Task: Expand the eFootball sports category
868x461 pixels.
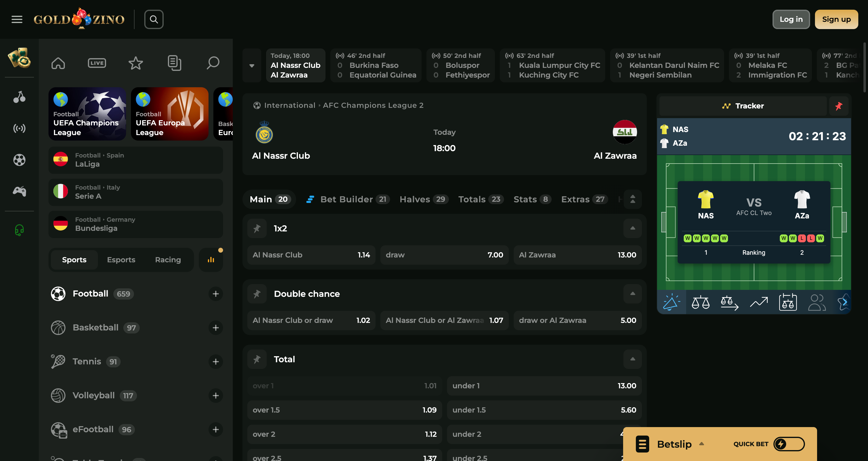Action: pyautogui.click(x=216, y=430)
